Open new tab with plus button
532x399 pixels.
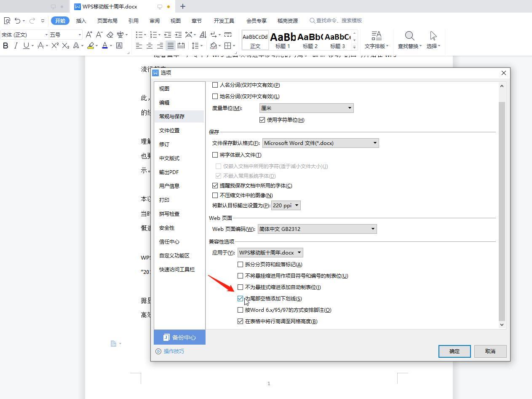point(182,6)
